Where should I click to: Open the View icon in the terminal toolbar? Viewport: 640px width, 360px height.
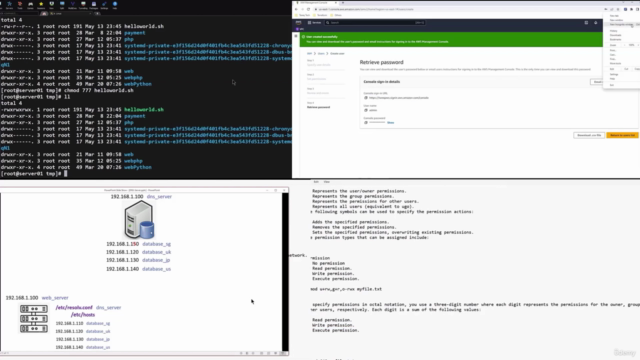pos(51,5)
